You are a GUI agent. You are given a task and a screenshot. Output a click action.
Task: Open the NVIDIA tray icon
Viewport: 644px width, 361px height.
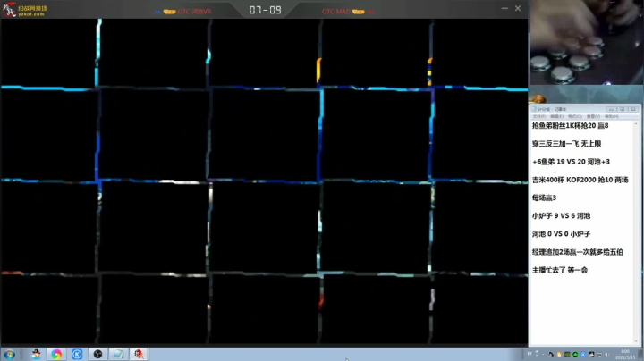pyautogui.click(x=567, y=355)
